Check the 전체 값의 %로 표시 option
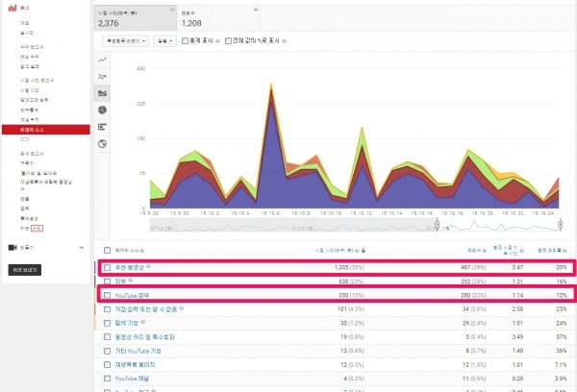577x392 pixels. [227, 41]
